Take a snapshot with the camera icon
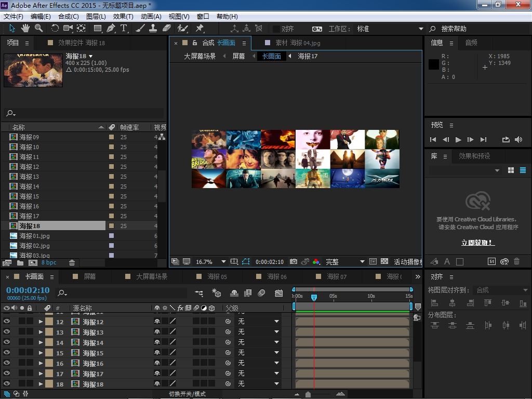 click(294, 262)
